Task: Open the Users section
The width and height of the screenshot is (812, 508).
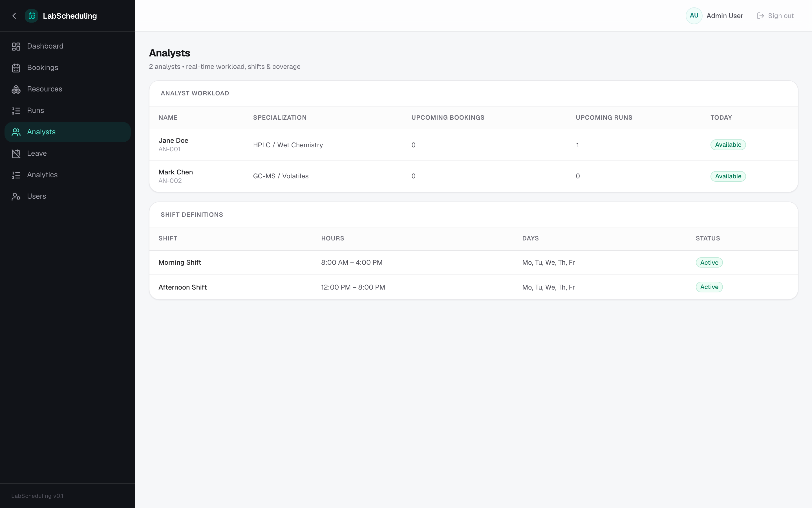Action: pos(67,196)
